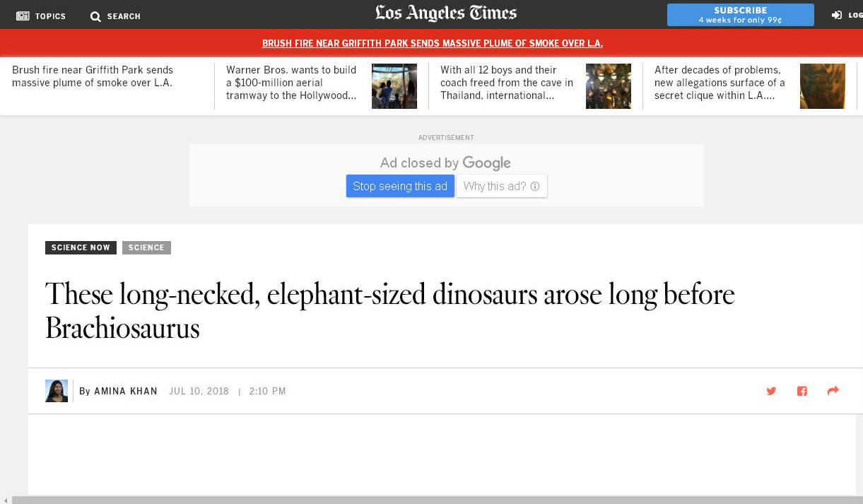Share article on Facebook
The height and width of the screenshot is (504, 863).
(x=802, y=391)
